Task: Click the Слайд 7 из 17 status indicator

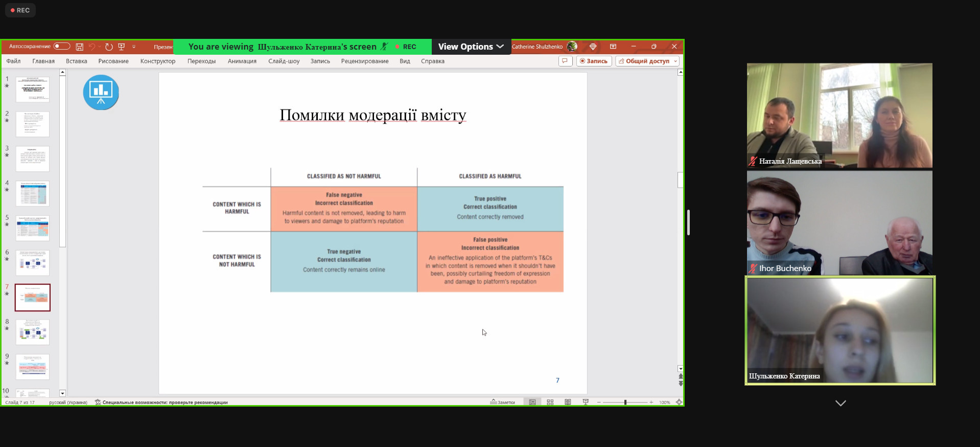Action: pyautogui.click(x=20, y=403)
